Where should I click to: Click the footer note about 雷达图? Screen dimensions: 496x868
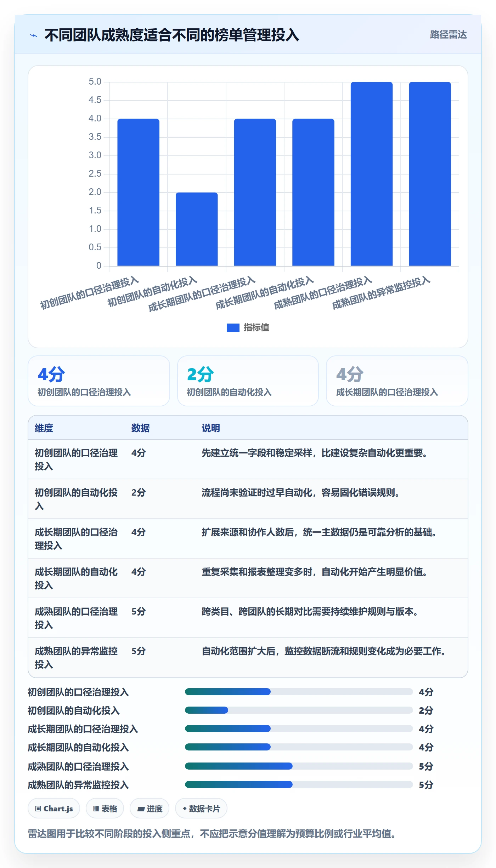[x=212, y=834]
